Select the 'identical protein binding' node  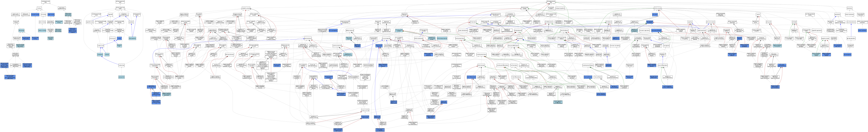(x=59, y=22)
